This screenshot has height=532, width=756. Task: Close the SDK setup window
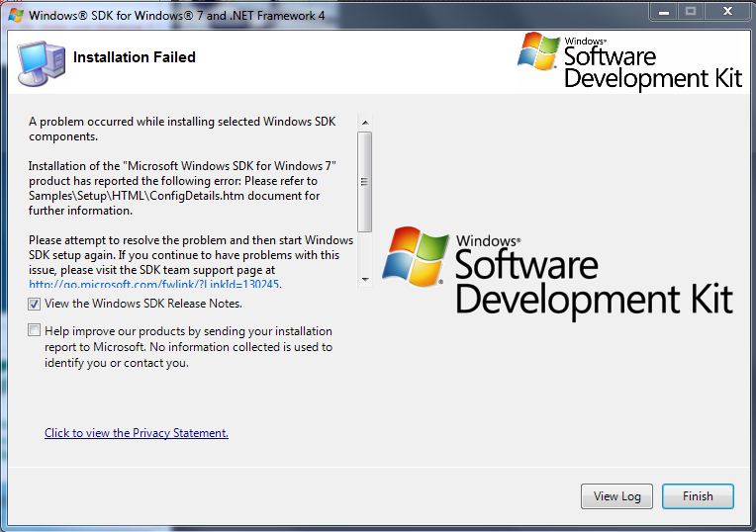point(727,12)
